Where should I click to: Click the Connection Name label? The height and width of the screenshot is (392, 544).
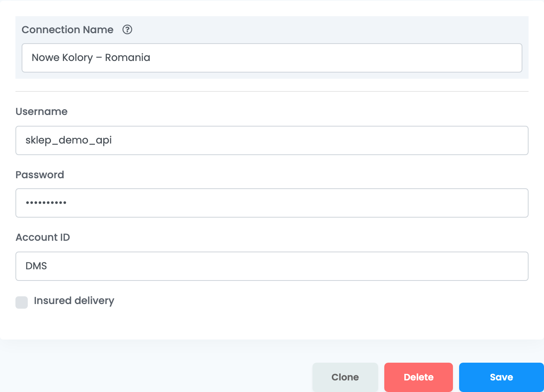[x=68, y=30]
